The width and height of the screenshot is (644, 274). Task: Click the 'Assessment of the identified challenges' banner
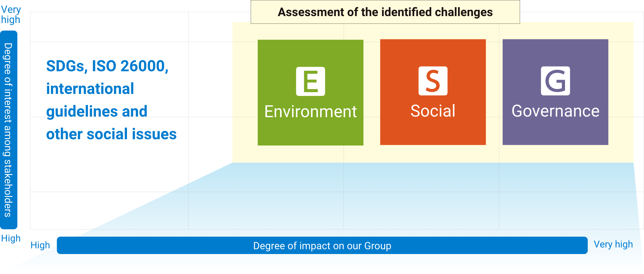(x=385, y=12)
